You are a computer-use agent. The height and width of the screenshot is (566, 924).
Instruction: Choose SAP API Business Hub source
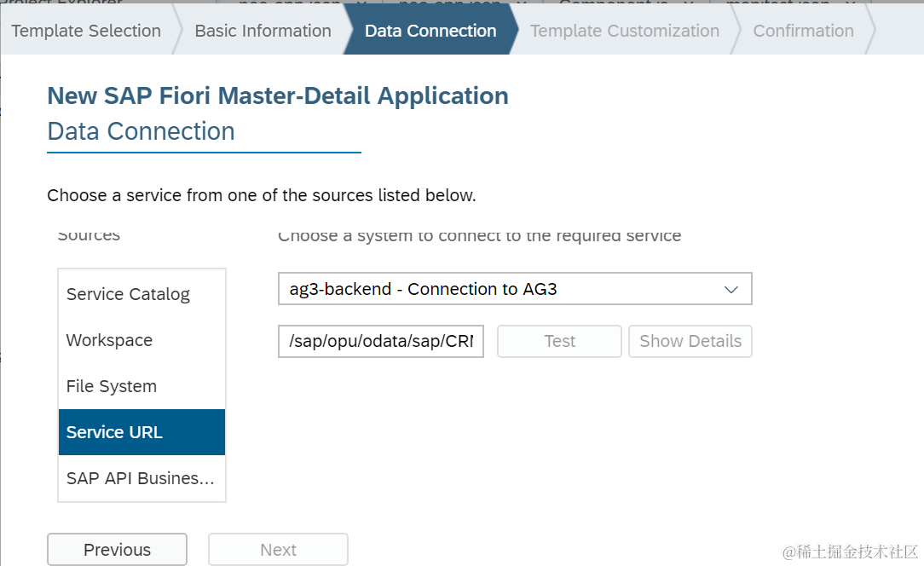(141, 478)
